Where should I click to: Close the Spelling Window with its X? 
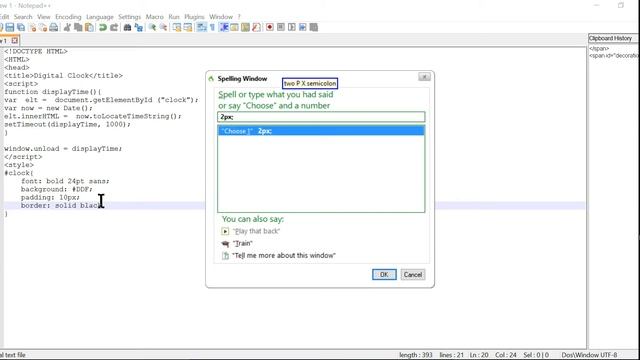424,77
